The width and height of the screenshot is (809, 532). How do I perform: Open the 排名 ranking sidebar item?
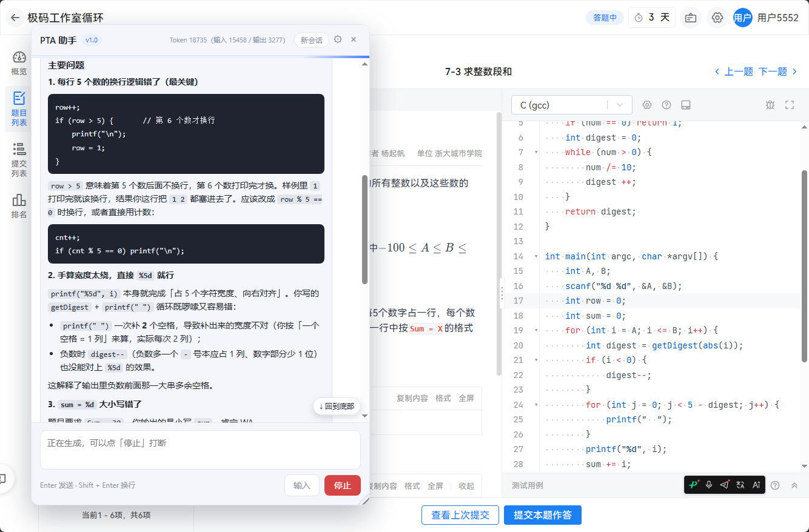pyautogui.click(x=19, y=206)
